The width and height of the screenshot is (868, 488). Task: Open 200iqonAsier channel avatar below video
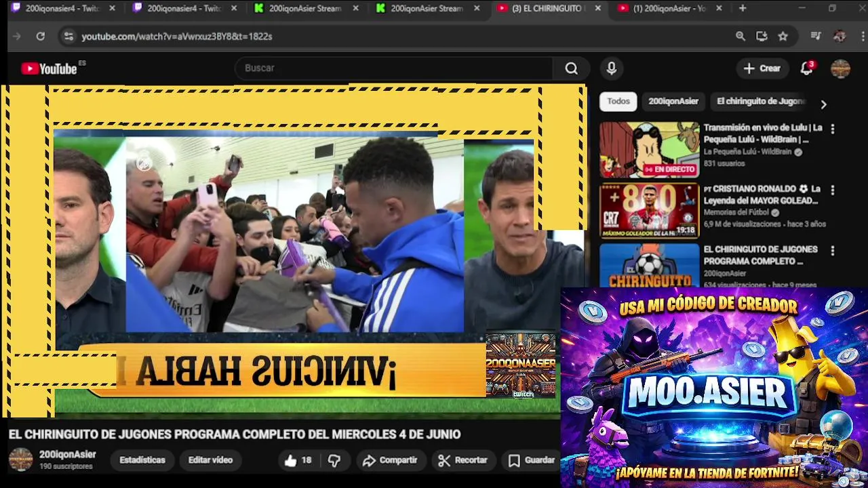pyautogui.click(x=21, y=460)
